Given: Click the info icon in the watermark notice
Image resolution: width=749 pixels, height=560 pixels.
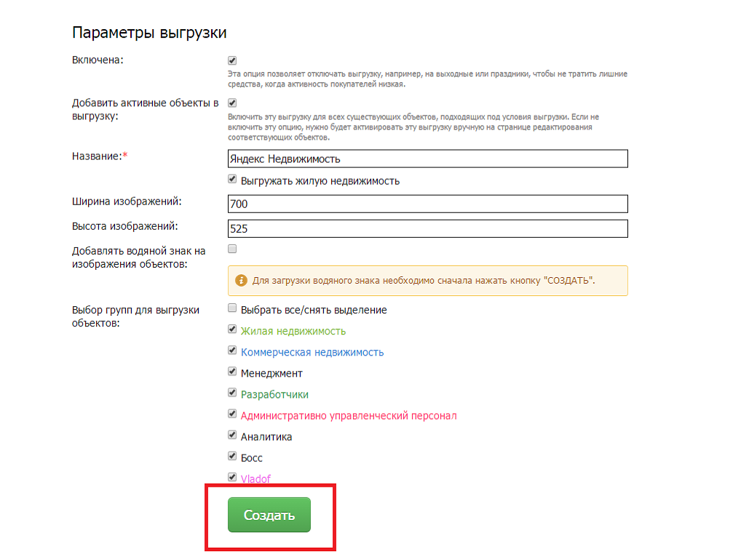Looking at the screenshot, I should [241, 280].
